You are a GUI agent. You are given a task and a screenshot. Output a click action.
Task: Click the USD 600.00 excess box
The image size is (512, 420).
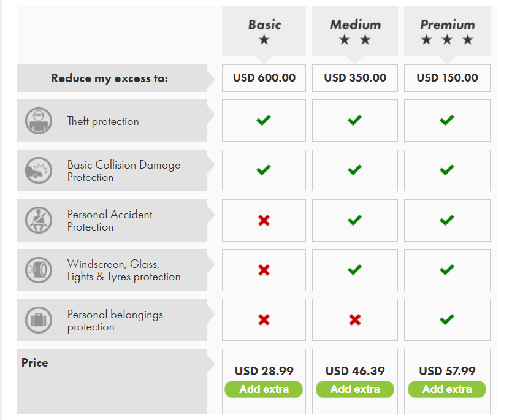(x=264, y=78)
